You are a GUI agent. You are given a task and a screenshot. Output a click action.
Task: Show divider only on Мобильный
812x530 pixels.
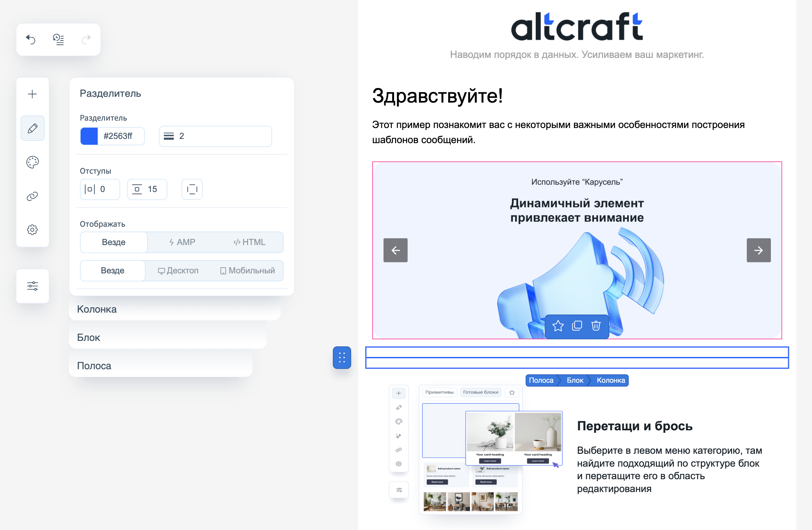coord(247,270)
